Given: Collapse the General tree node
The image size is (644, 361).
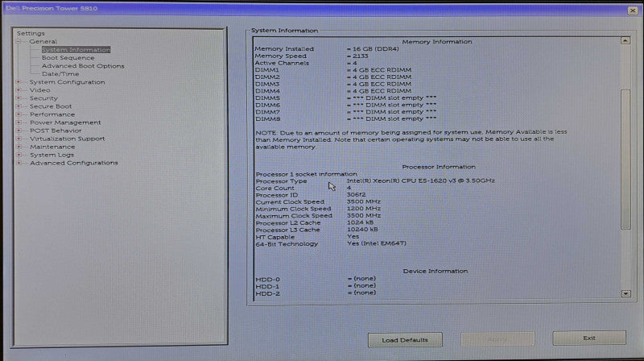Looking at the screenshot, I should click(19, 42).
